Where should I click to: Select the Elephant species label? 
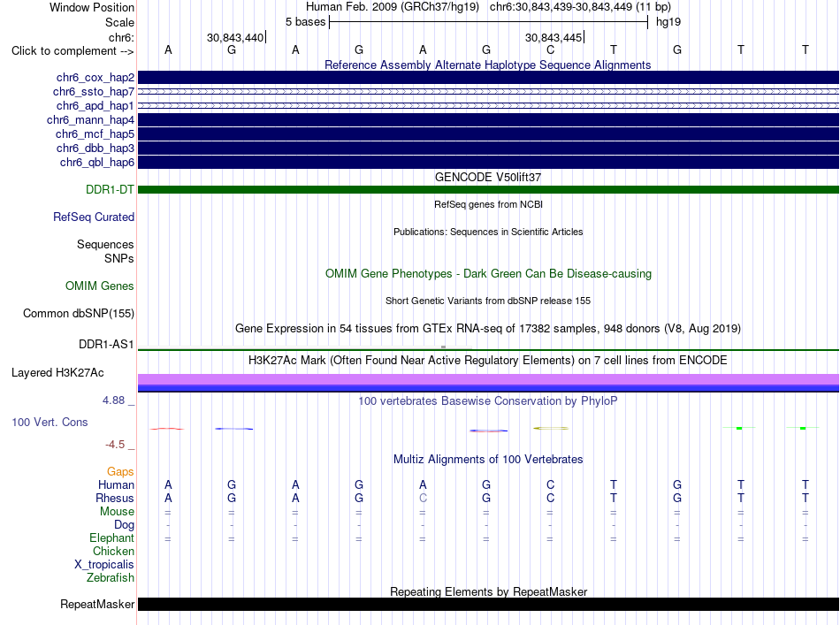click(112, 537)
